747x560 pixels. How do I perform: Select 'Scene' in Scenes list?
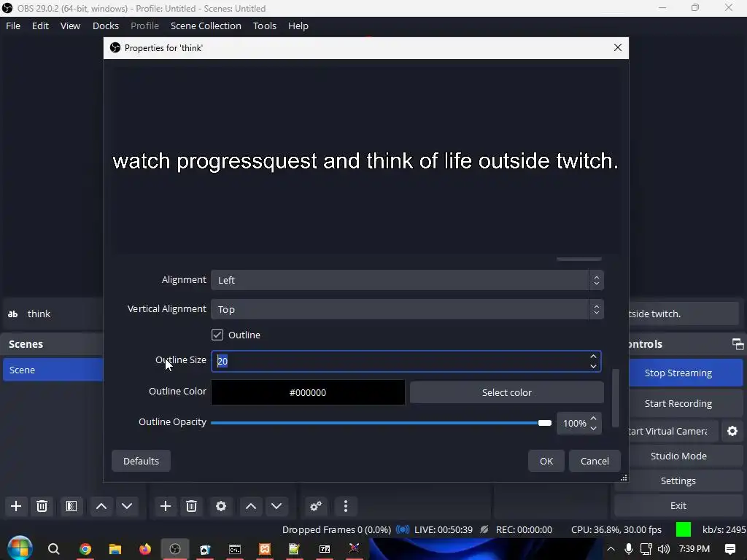point(53,370)
